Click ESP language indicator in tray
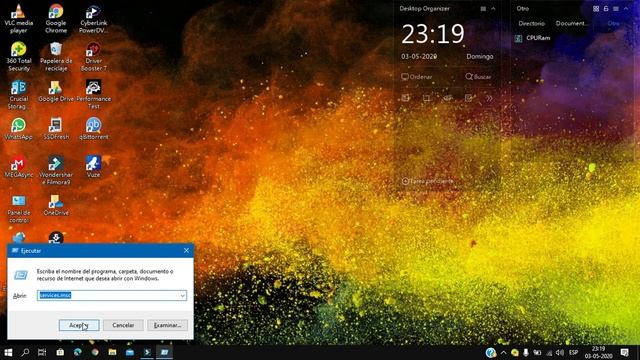The image size is (640, 360). (573, 353)
